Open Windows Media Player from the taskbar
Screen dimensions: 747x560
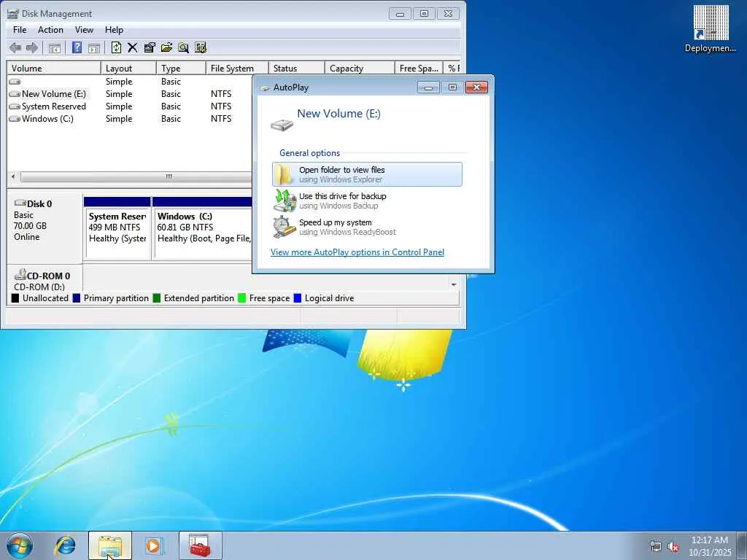[x=155, y=545]
